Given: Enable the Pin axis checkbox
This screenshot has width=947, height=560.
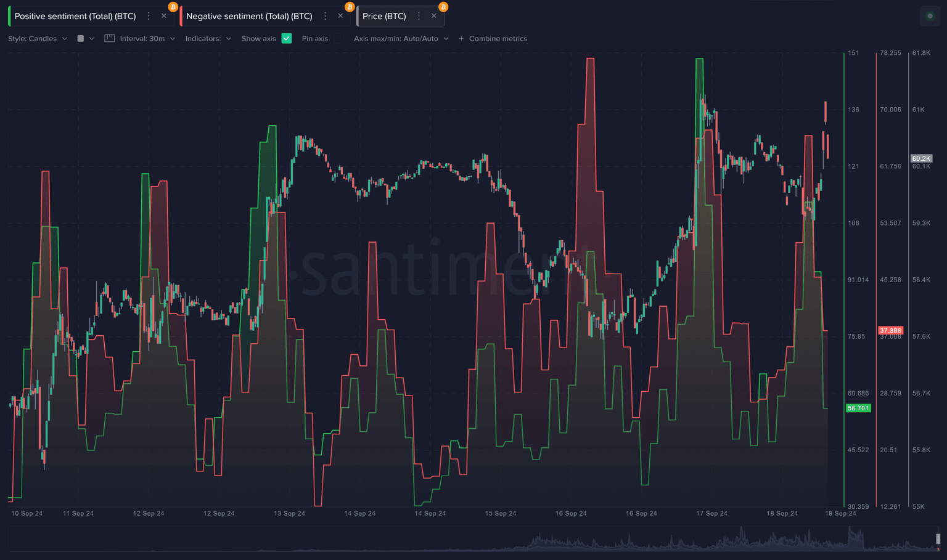Looking at the screenshot, I should click(339, 38).
